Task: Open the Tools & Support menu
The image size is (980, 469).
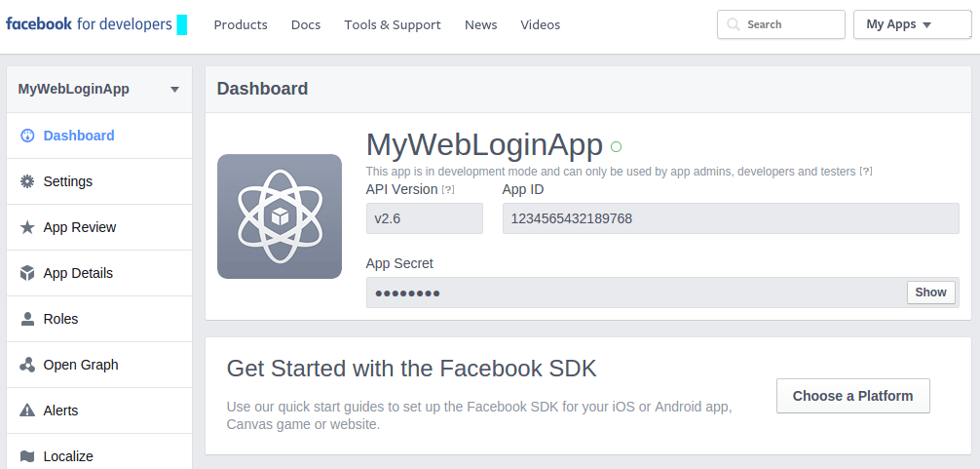Action: click(x=393, y=25)
